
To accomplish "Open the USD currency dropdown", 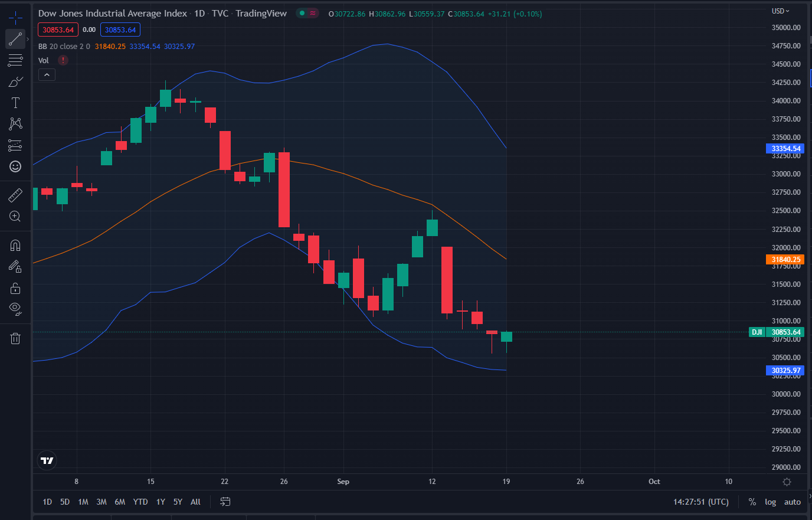I will coord(780,11).
